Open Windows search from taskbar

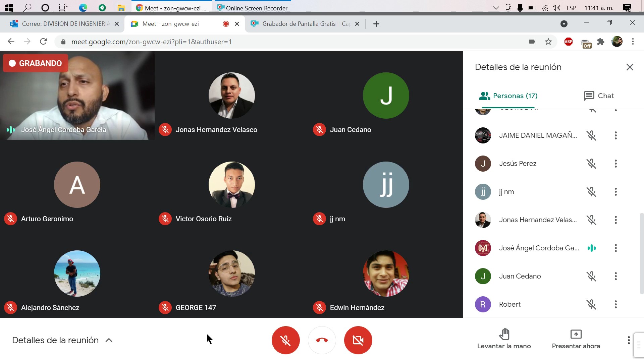[28, 8]
